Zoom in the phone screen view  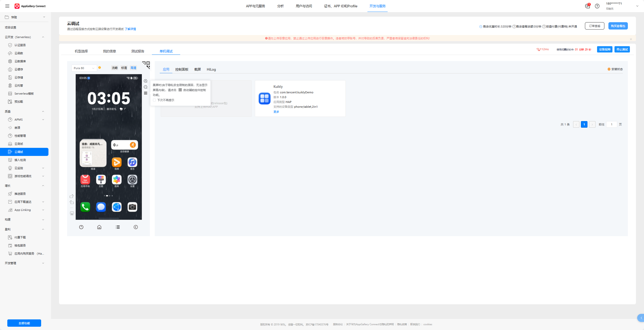146,81
